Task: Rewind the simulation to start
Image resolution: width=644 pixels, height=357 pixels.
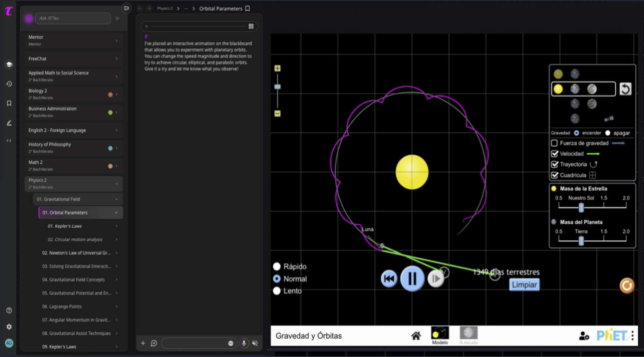Action: pos(389,279)
